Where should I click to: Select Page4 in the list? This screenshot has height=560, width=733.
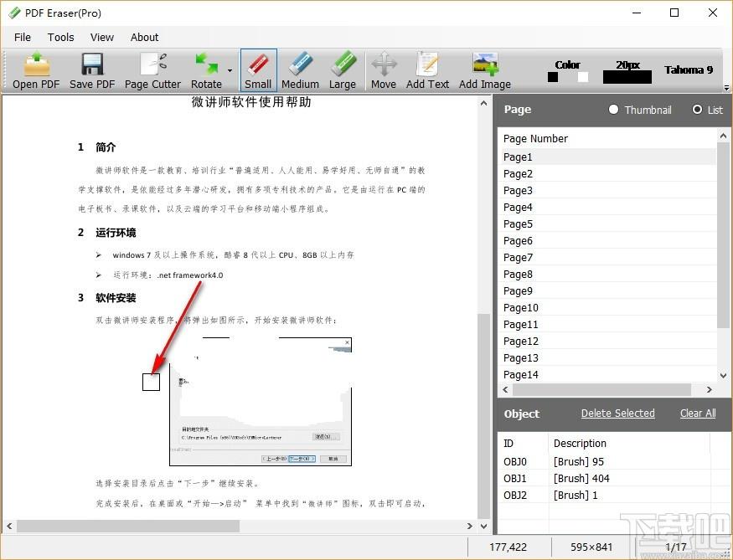coord(607,208)
